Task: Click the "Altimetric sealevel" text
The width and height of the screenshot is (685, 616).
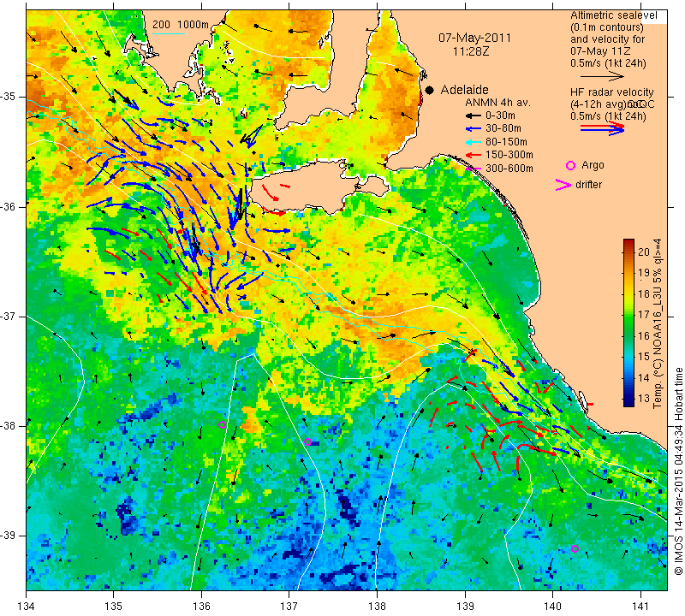Action: pos(613,15)
